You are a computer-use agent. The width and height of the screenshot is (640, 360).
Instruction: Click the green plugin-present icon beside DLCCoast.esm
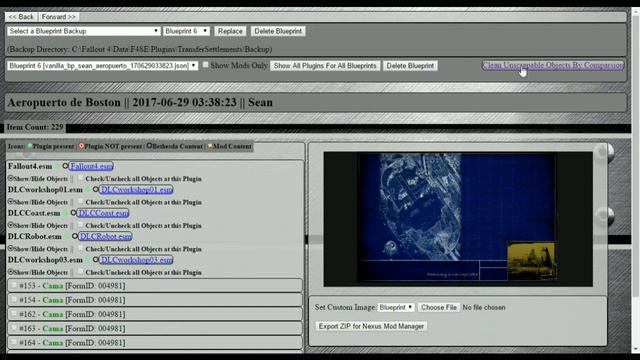(66, 213)
